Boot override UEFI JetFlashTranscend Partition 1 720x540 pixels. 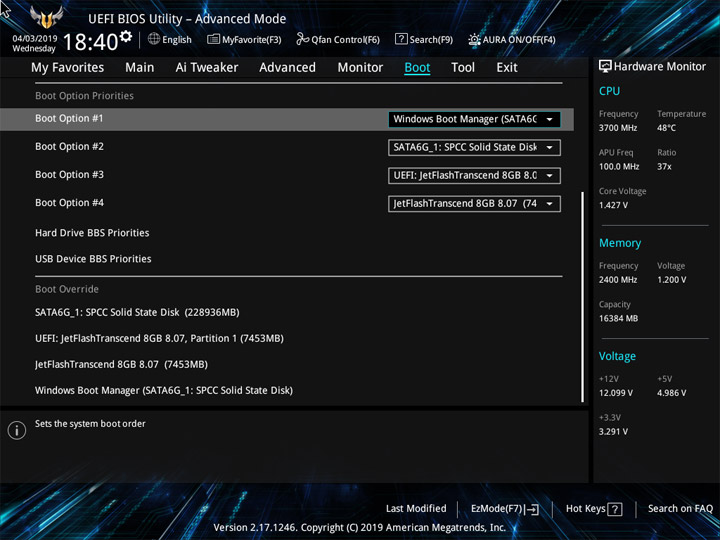pos(159,338)
